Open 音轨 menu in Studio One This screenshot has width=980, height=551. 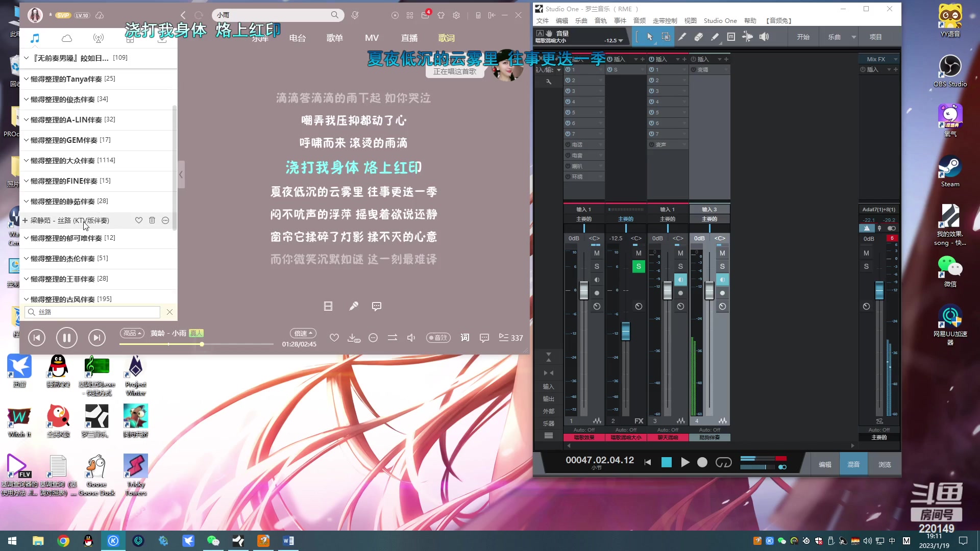(x=601, y=21)
